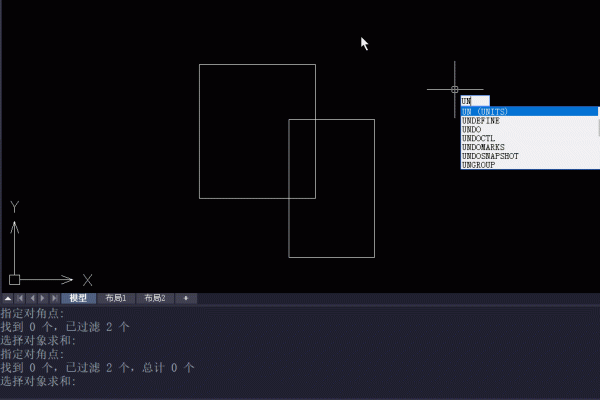The width and height of the screenshot is (600, 400).
Task: Add a new layout with the plus tab
Action: click(x=184, y=298)
